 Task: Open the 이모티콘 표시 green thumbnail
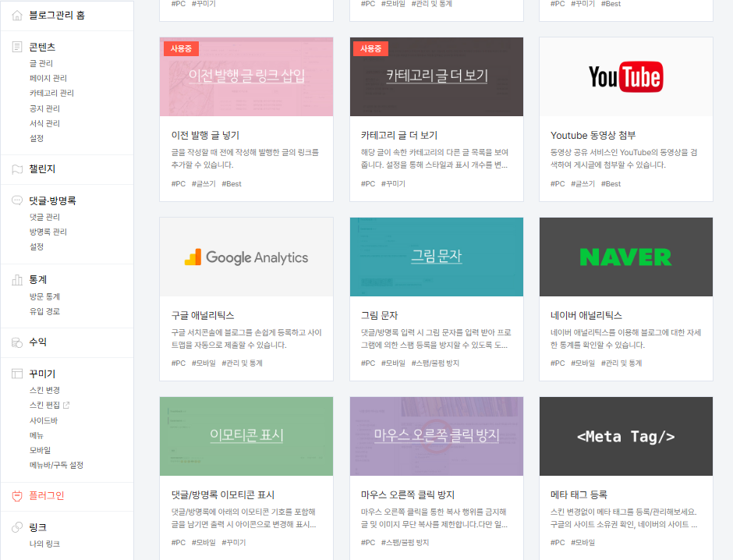(246, 436)
